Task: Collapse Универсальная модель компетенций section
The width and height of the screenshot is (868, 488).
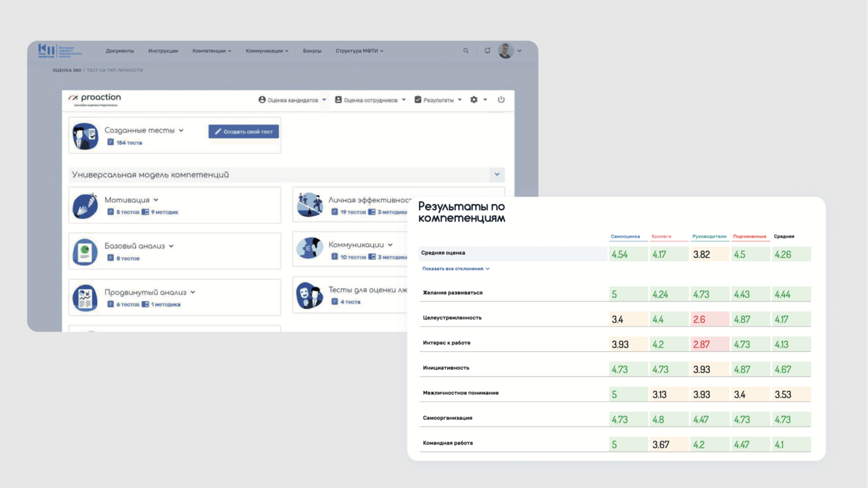Action: [x=497, y=174]
